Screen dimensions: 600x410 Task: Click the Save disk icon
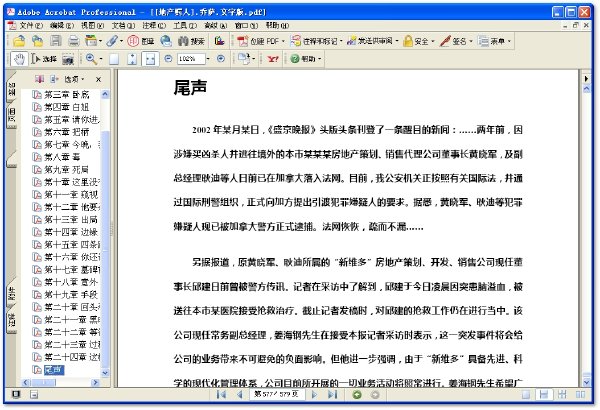(x=56, y=41)
